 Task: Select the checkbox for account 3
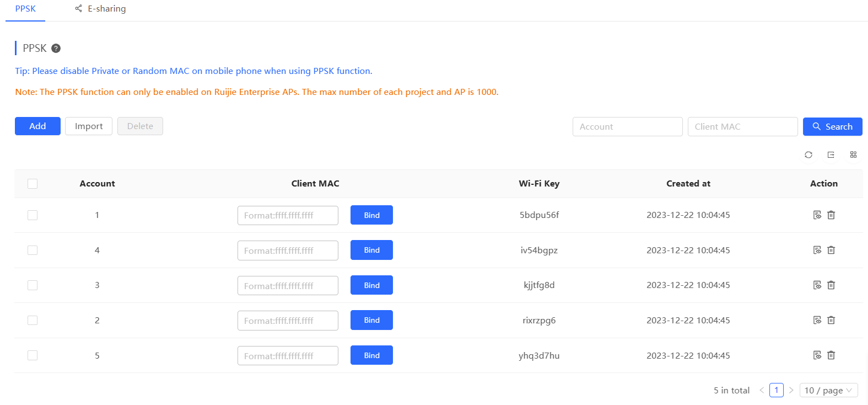click(33, 285)
